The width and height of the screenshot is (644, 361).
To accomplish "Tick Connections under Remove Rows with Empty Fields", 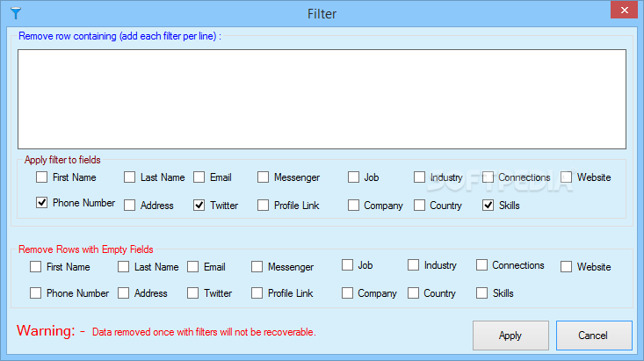I will coord(481,265).
